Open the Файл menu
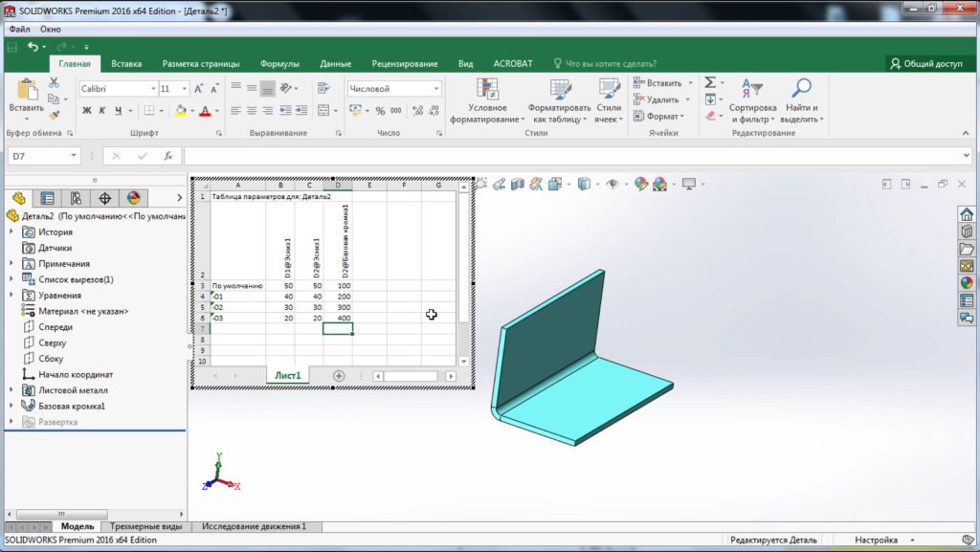The image size is (980, 552). pyautogui.click(x=19, y=30)
